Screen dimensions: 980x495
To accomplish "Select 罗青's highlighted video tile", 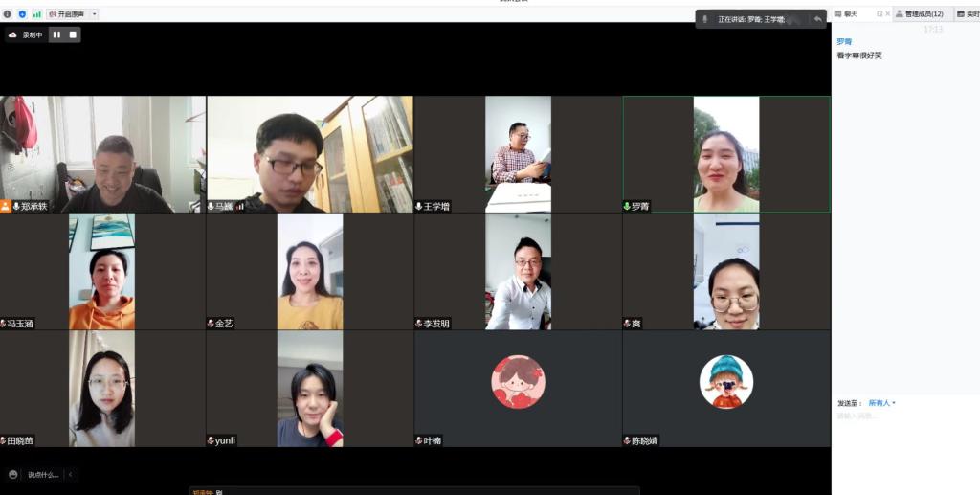I will (x=725, y=154).
